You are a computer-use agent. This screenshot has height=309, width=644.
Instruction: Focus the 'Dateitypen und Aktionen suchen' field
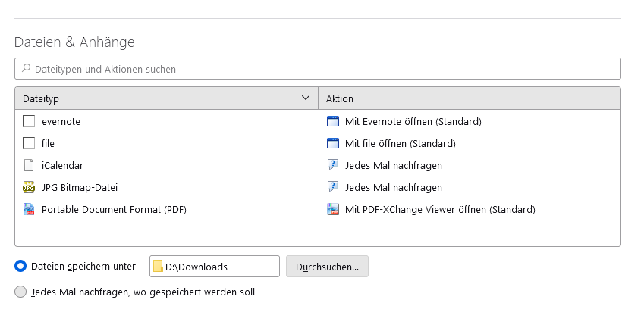[x=319, y=69]
